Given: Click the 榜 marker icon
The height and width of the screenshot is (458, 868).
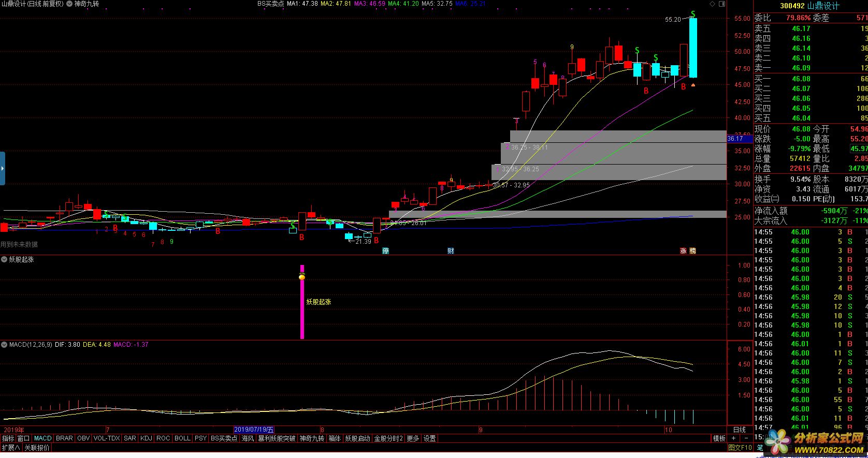Looking at the screenshot, I should (693, 250).
